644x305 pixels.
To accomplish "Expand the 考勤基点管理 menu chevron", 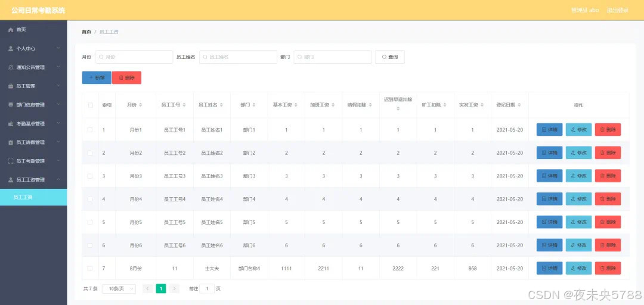I will point(58,123).
